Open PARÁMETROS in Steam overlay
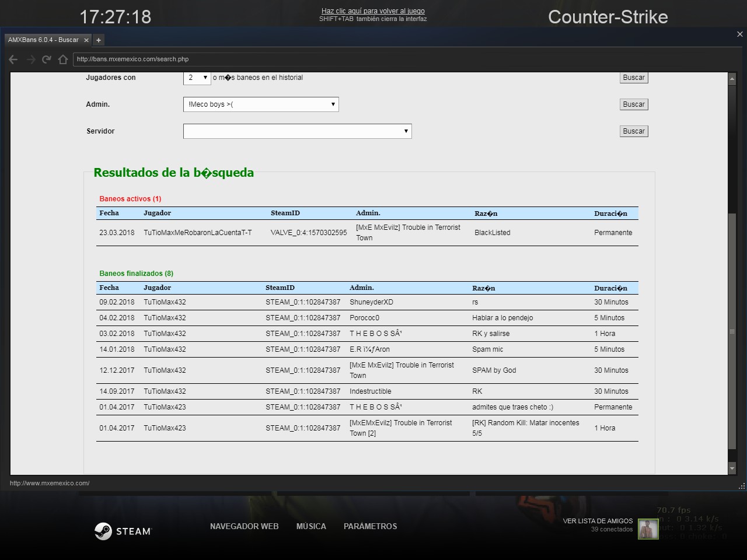This screenshot has height=560, width=747. (x=370, y=526)
